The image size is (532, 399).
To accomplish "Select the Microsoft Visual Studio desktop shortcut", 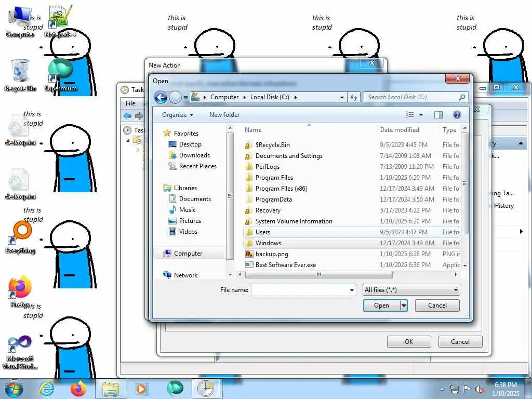I will tap(20, 352).
